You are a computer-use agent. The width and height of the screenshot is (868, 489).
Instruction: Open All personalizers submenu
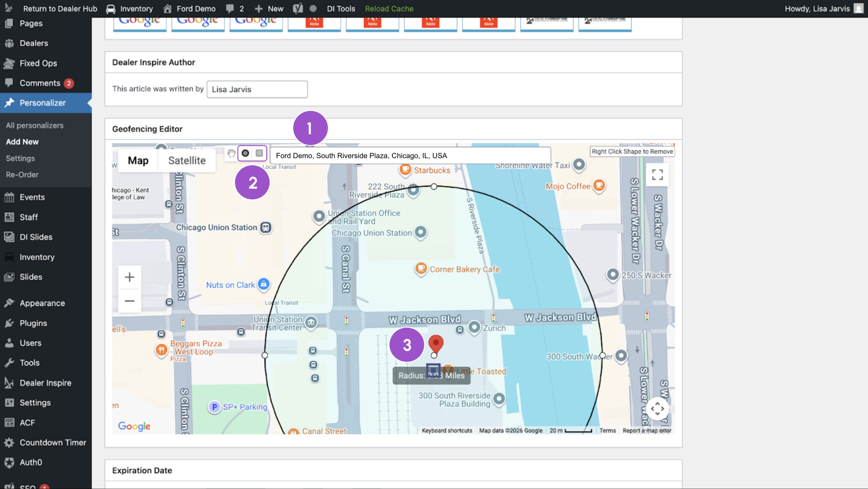[x=35, y=126]
